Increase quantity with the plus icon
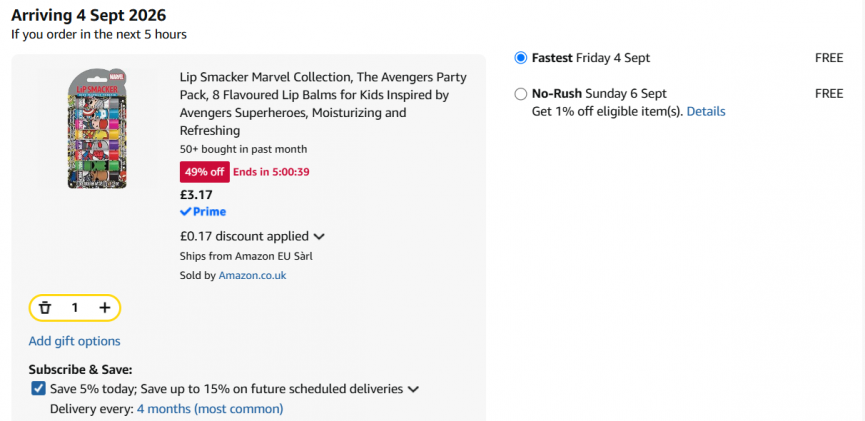Viewport: 865px width, 421px height. click(104, 308)
